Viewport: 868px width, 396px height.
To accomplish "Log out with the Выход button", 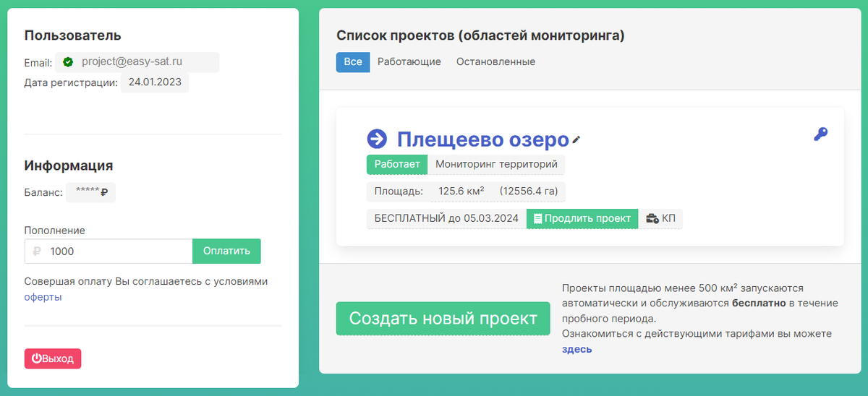I will click(53, 359).
